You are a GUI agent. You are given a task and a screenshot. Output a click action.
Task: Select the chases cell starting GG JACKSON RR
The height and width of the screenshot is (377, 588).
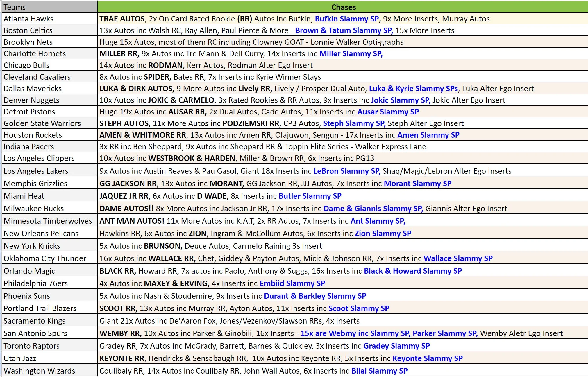coord(343,183)
